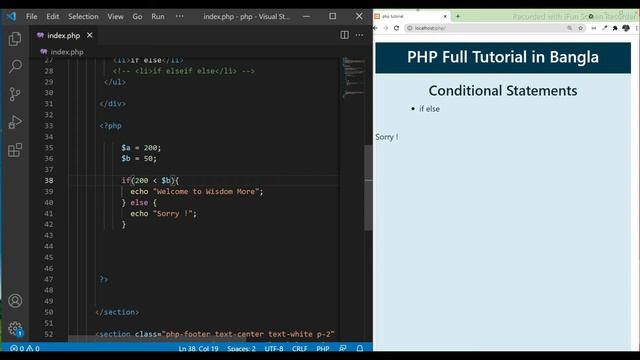Open notifications bell in status bar

360,348
